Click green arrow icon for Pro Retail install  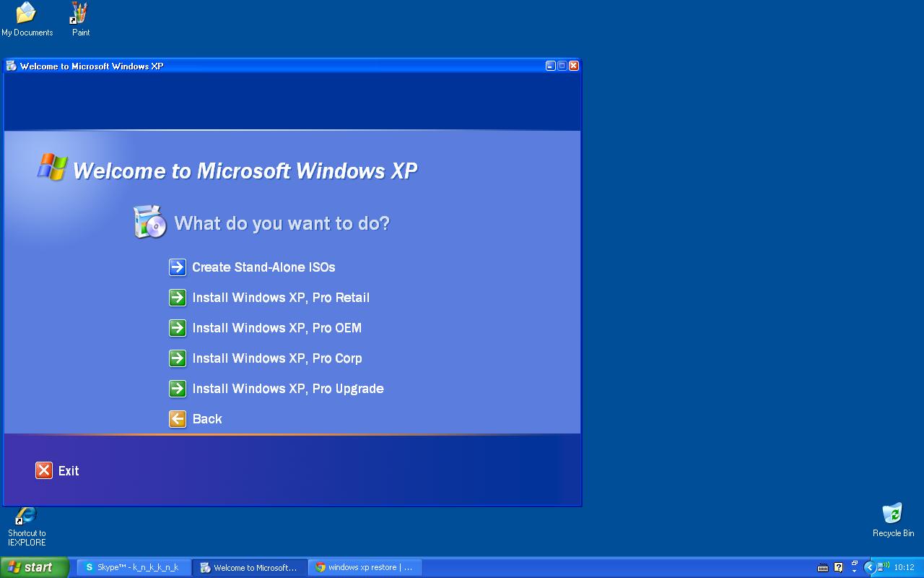click(178, 298)
